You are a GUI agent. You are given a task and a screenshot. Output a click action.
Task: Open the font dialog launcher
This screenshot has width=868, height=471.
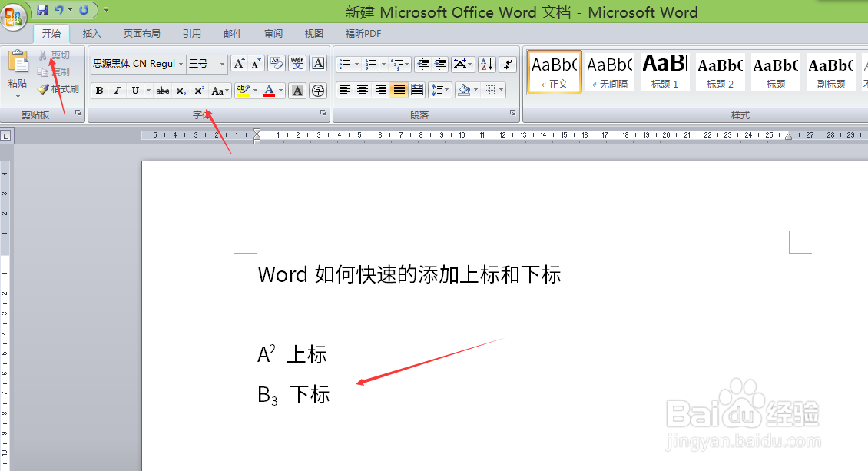[323, 114]
